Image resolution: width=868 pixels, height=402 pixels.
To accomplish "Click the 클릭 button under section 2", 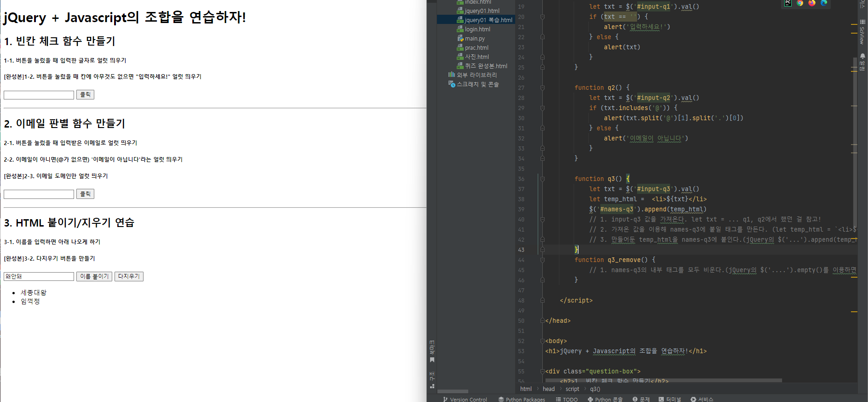I will point(85,194).
